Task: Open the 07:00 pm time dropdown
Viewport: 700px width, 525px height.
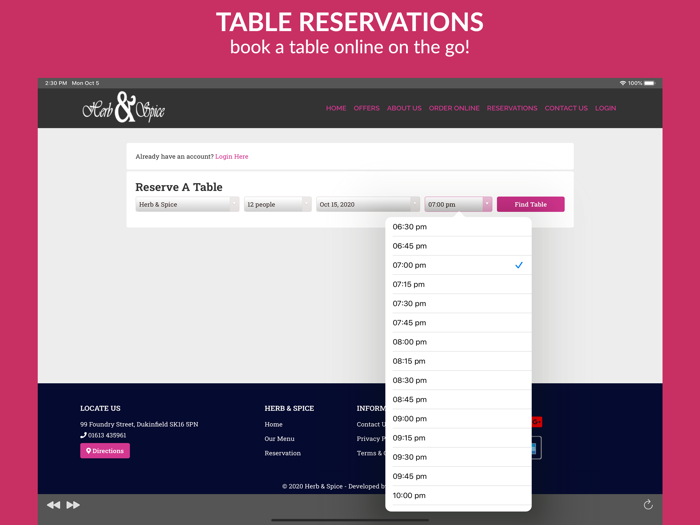Action: [x=458, y=204]
